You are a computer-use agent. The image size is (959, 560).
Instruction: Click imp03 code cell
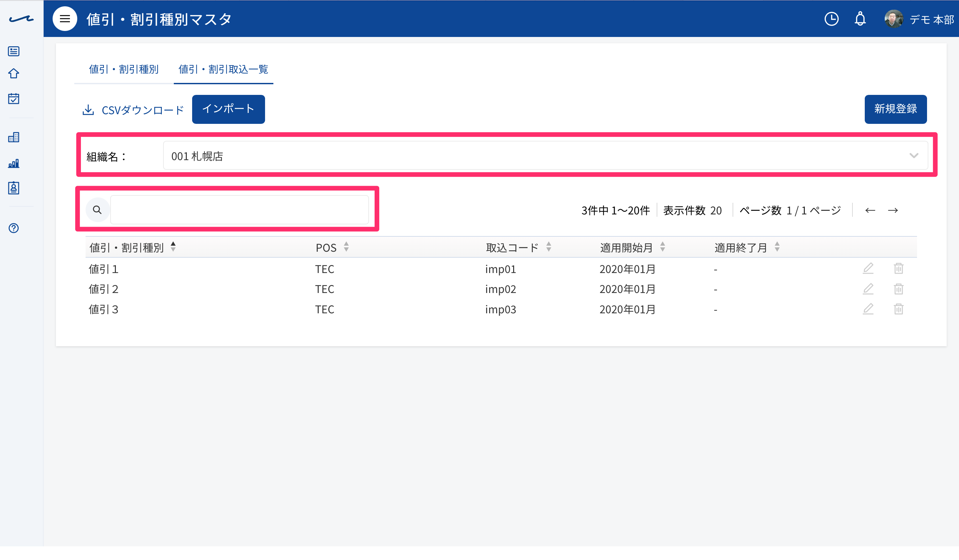coord(500,310)
